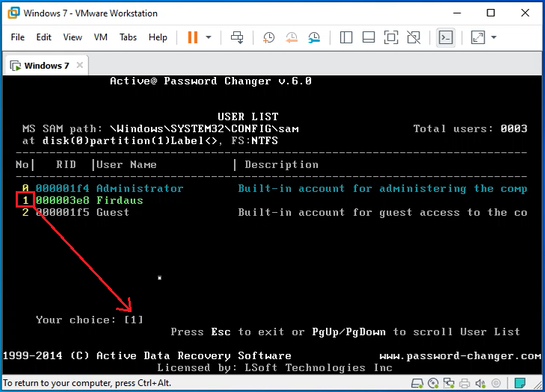Select the Guest user row

(274, 212)
